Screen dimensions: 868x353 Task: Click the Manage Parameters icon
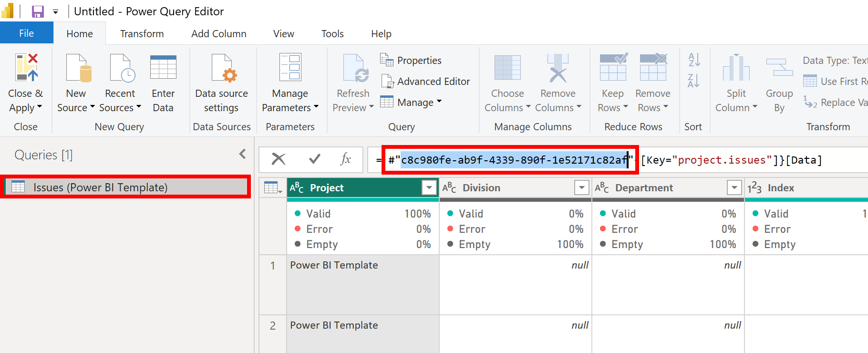pyautogui.click(x=290, y=67)
